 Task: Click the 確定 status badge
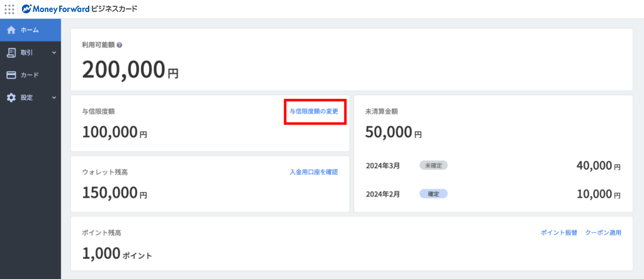click(x=433, y=194)
